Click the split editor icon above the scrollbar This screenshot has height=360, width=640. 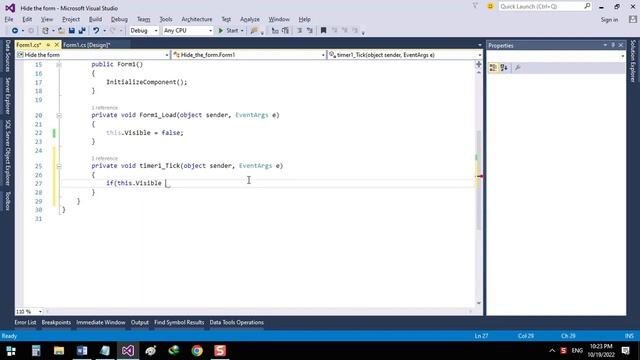point(479,64)
